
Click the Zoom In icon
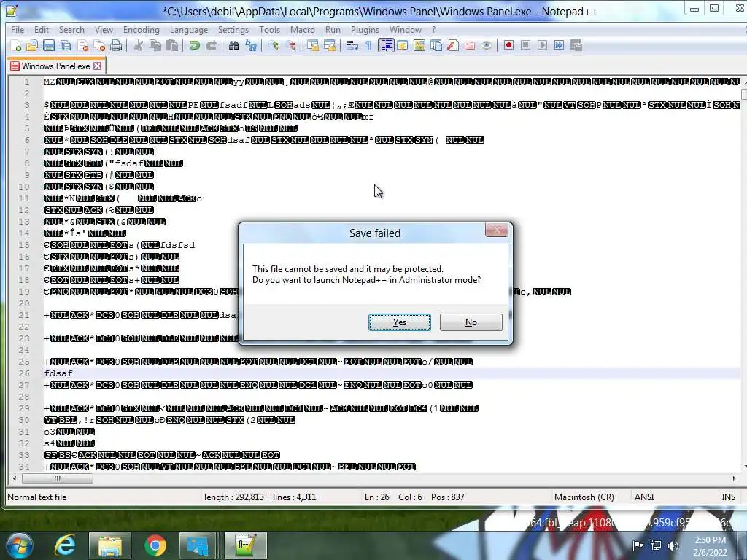point(274,46)
